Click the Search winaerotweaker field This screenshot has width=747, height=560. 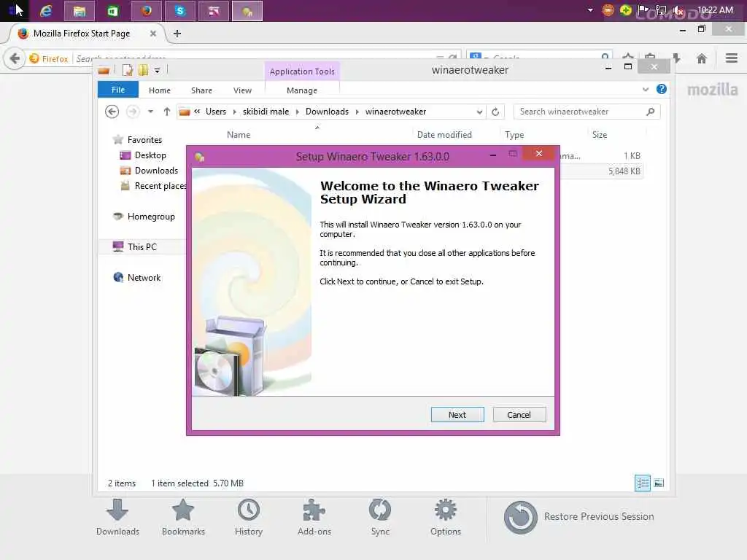coord(587,112)
